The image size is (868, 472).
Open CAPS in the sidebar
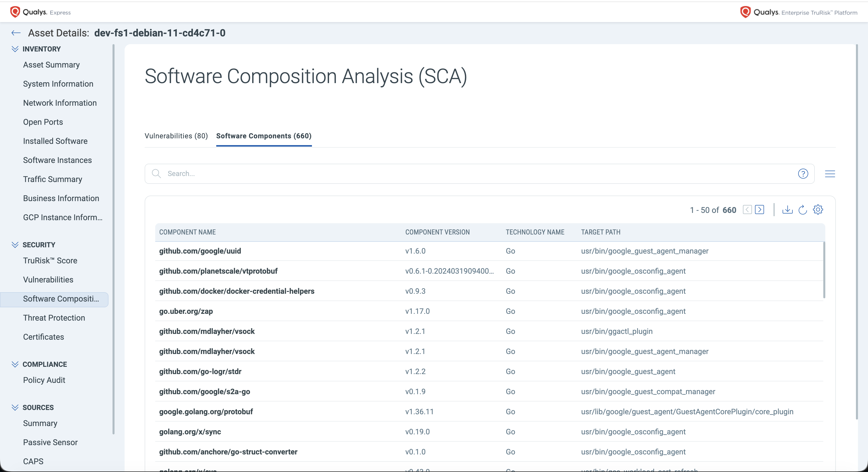[33, 461]
